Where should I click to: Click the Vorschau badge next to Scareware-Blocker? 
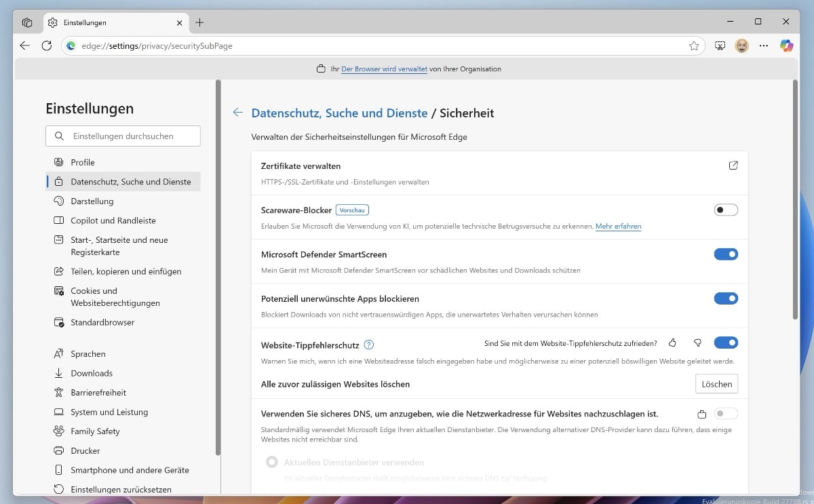[x=352, y=210]
